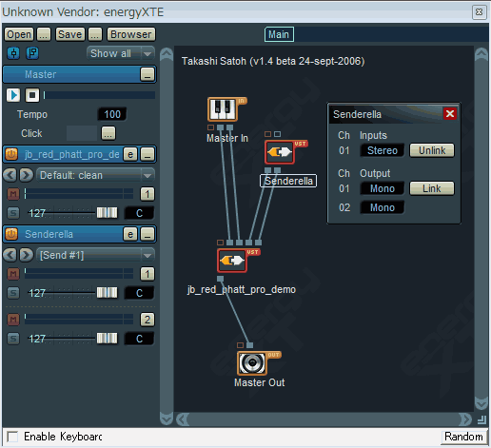The width and height of the screenshot is (491, 448).
Task: Click the Save button
Action: [x=70, y=34]
